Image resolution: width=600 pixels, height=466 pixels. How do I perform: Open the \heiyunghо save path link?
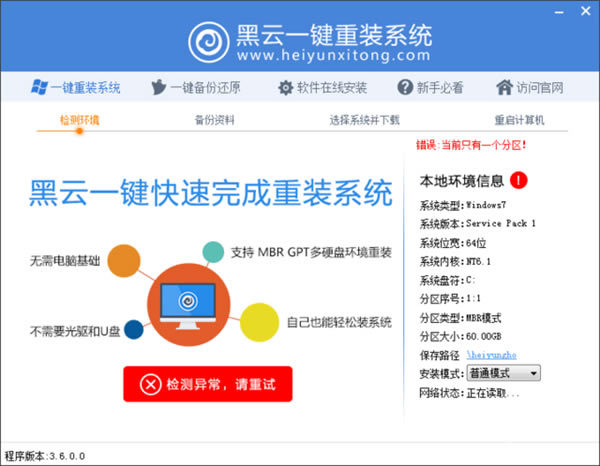[x=491, y=355]
